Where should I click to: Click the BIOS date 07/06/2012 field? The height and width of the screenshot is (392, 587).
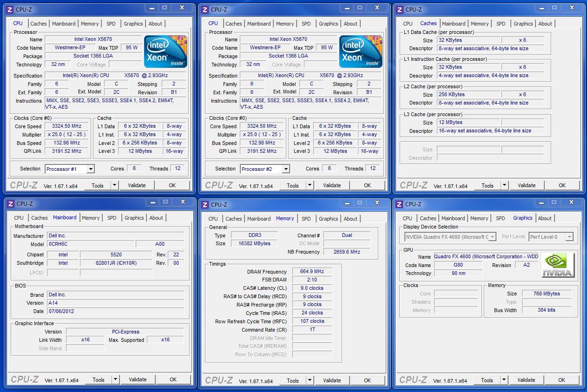pyautogui.click(x=115, y=311)
